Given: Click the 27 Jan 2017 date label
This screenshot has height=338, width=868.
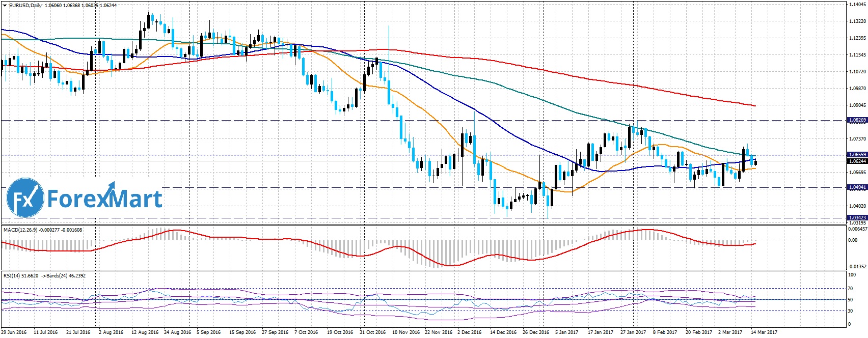Looking at the screenshot, I should click(633, 333).
